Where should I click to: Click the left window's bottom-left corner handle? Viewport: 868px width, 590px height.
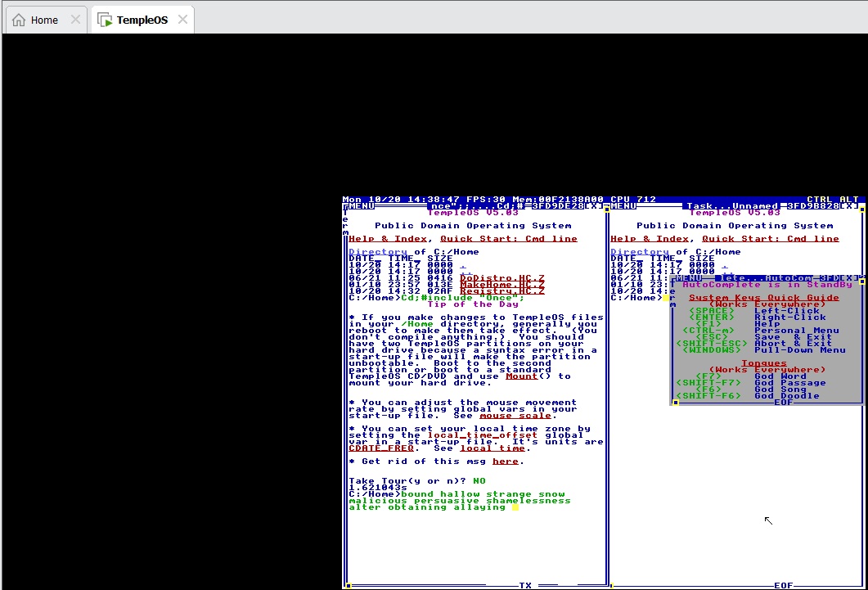[x=349, y=585]
